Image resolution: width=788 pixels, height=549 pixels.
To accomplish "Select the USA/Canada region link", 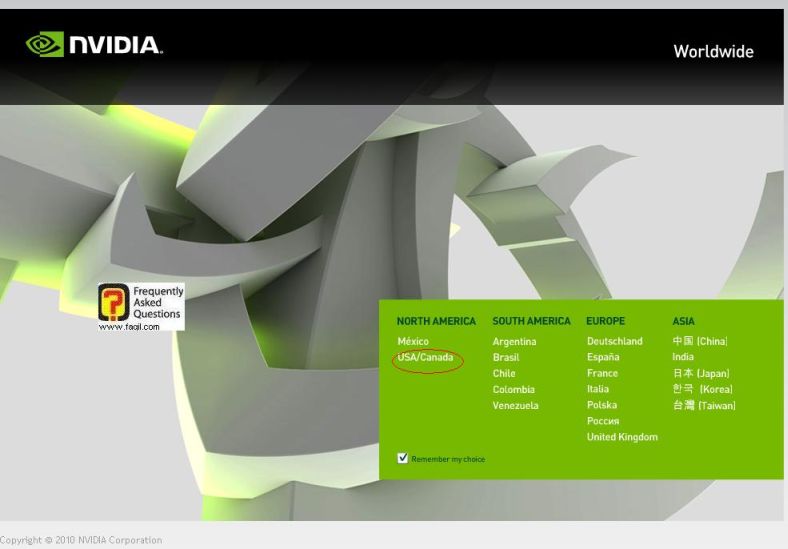I will (x=425, y=357).
